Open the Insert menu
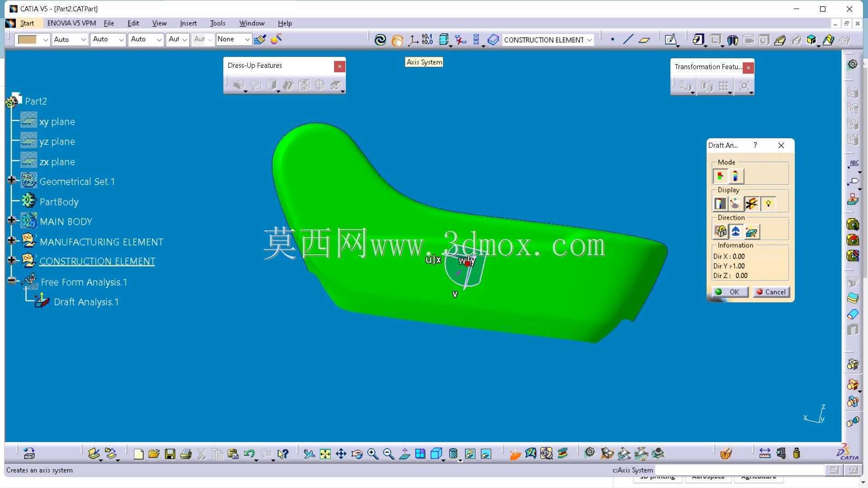 tap(188, 23)
